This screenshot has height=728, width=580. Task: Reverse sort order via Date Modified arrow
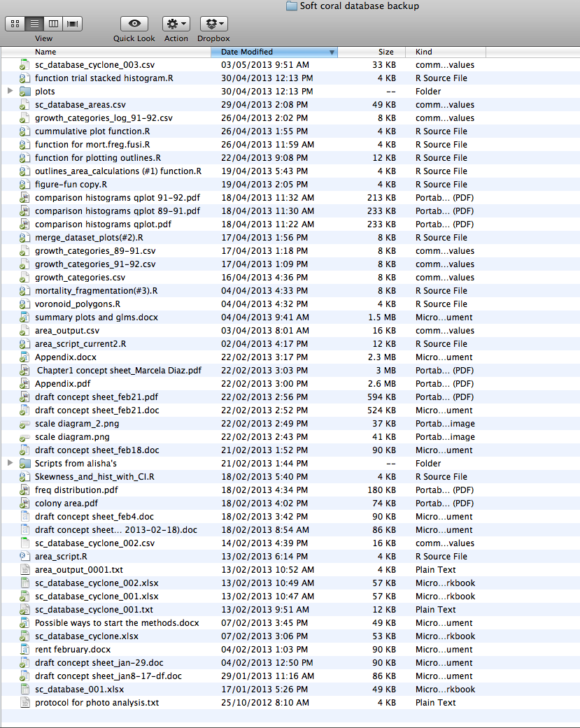click(332, 52)
